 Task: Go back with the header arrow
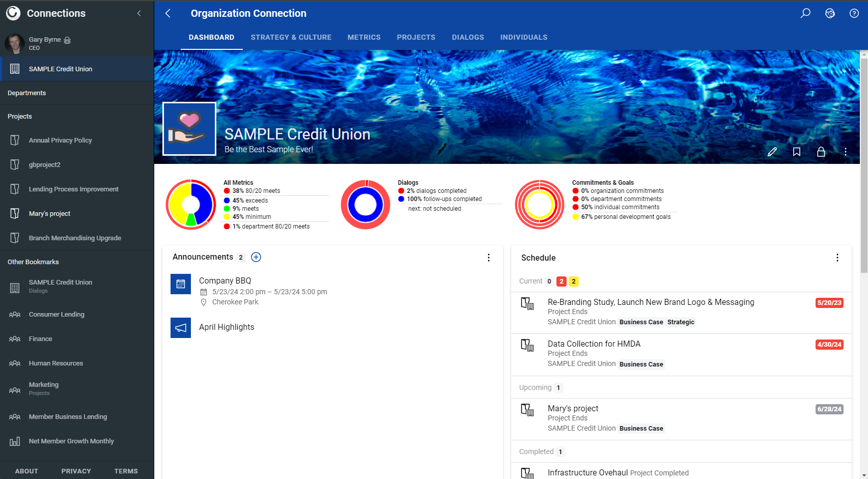(x=168, y=13)
